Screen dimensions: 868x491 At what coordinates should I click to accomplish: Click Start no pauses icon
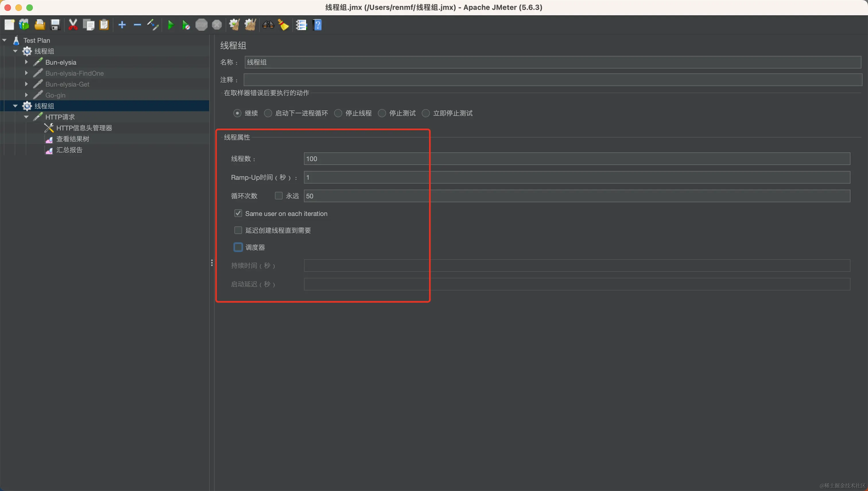(186, 25)
